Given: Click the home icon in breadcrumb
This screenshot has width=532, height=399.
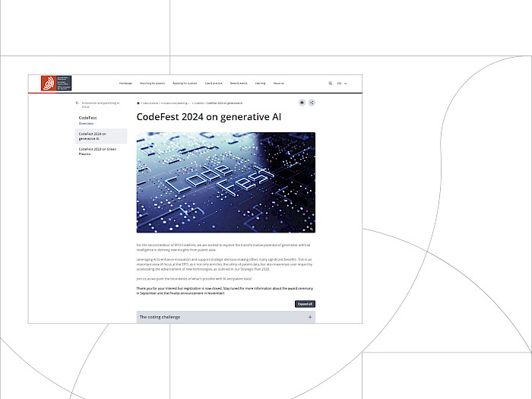Looking at the screenshot, I should pyautogui.click(x=138, y=103).
